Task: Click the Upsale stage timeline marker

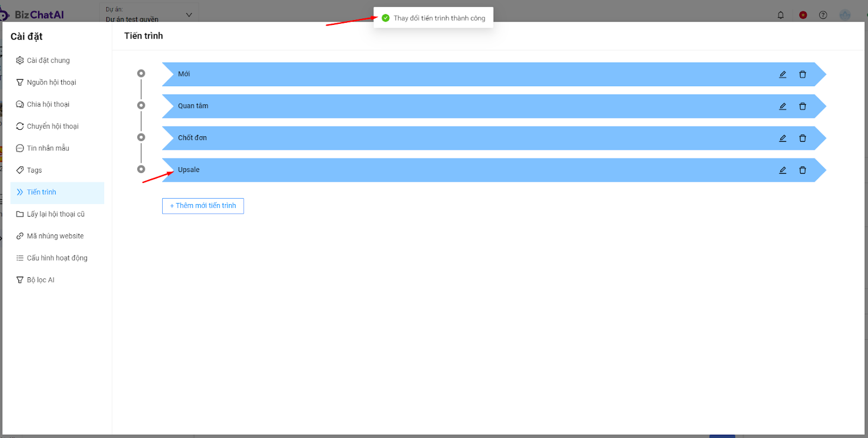Action: (141, 169)
